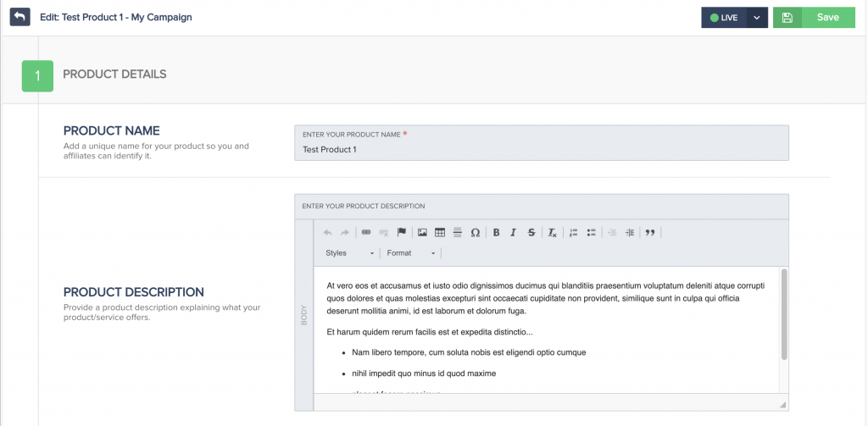Open the Format dropdown
The width and height of the screenshot is (868, 426).
pos(411,253)
